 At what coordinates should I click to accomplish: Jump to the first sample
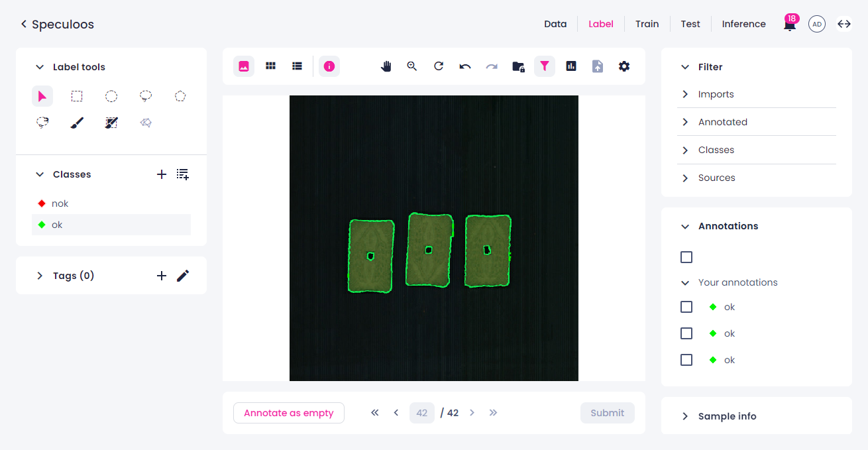(x=375, y=413)
